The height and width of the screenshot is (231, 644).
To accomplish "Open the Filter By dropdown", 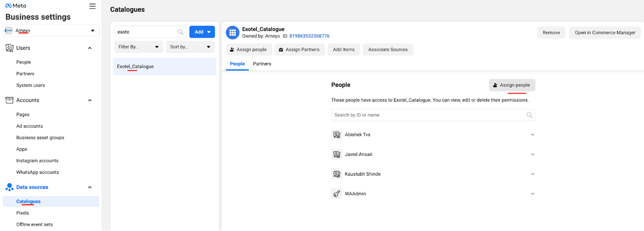I will 138,47.
